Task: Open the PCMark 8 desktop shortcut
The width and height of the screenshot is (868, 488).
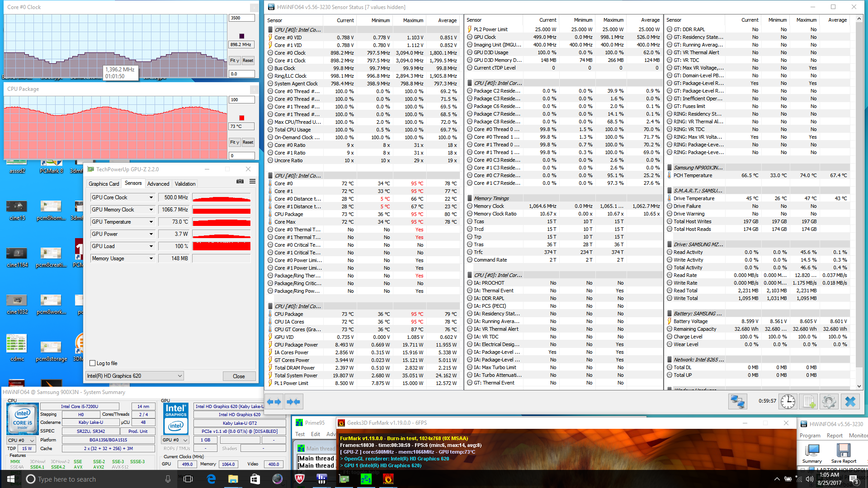Action: click(51, 167)
